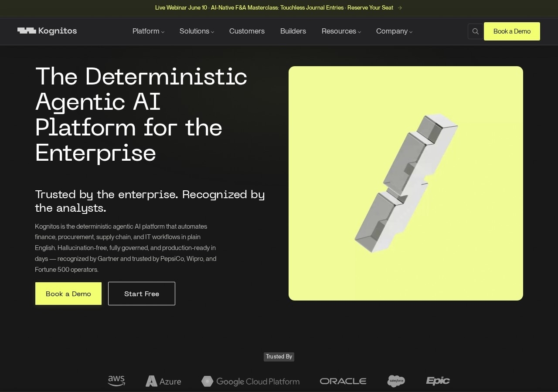Expand the Company dropdown menu
The height and width of the screenshot is (392, 558).
coord(394,31)
